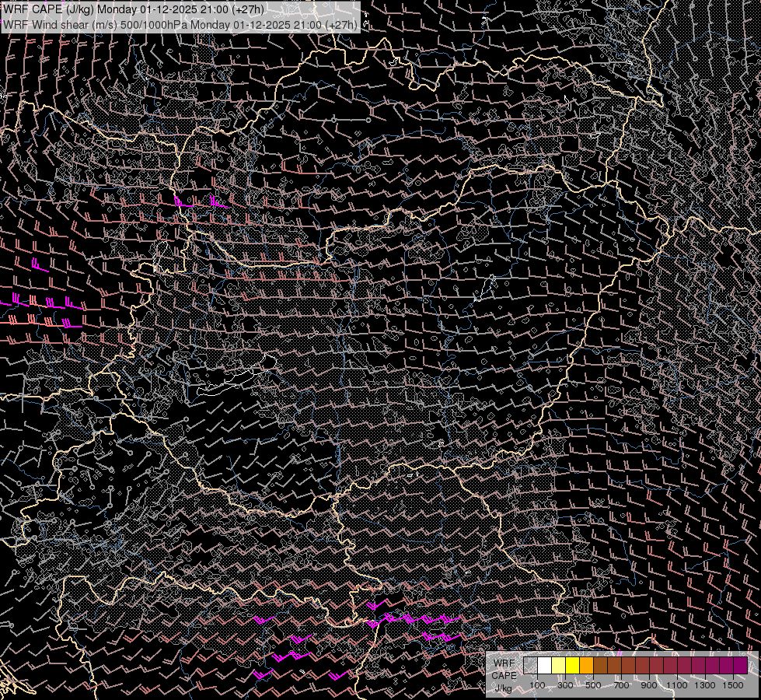Click the 900 label on the legend
This screenshot has width=761, height=700.
(649, 685)
